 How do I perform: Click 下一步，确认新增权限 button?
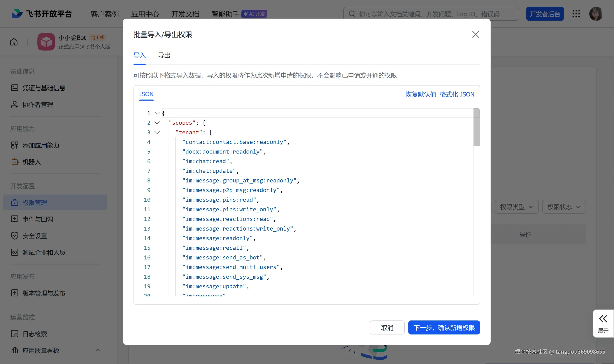[444, 327]
